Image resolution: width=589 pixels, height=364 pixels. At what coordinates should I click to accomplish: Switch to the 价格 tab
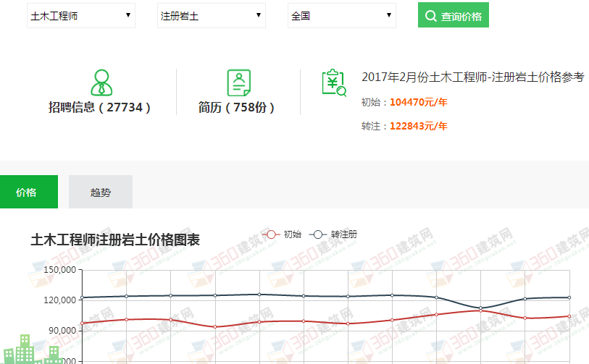tap(26, 192)
